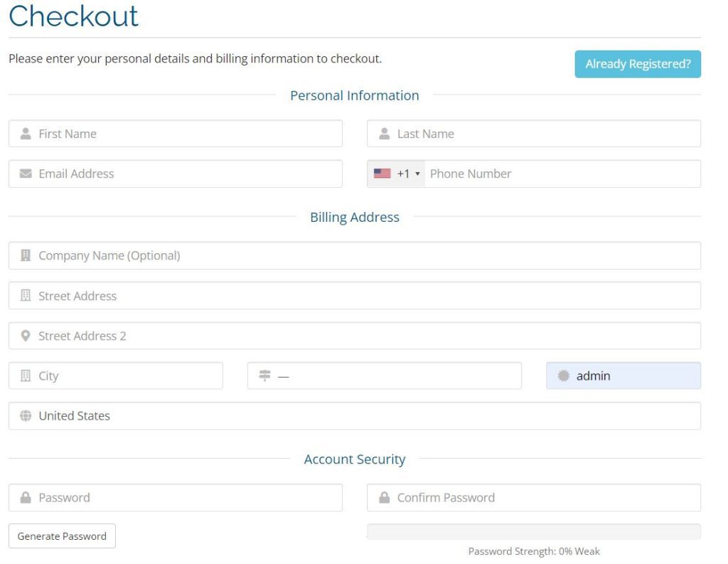Screen dimensions: 728x564
Task: Click the password strength progress bar
Action: (x=533, y=532)
